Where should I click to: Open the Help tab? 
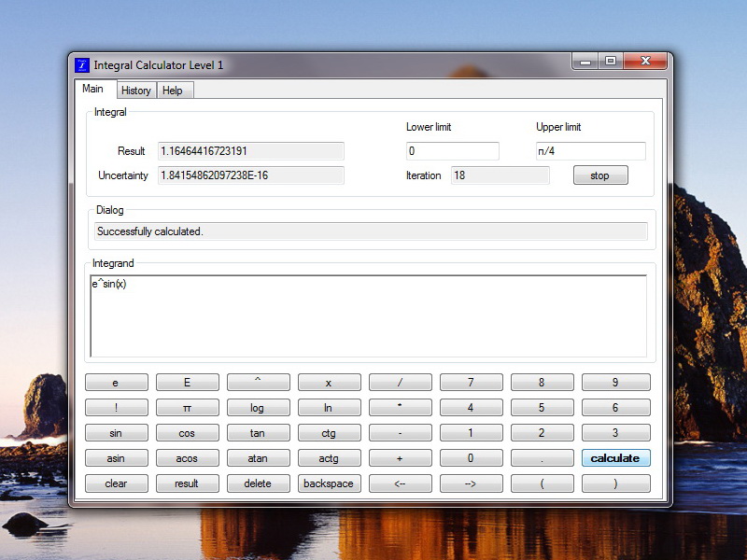click(175, 90)
